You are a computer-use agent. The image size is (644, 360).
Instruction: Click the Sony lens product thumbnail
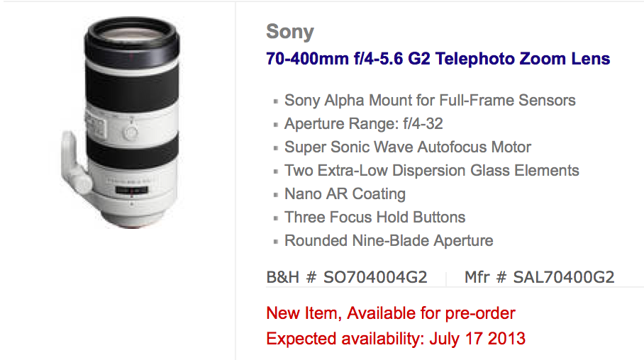coord(121,123)
